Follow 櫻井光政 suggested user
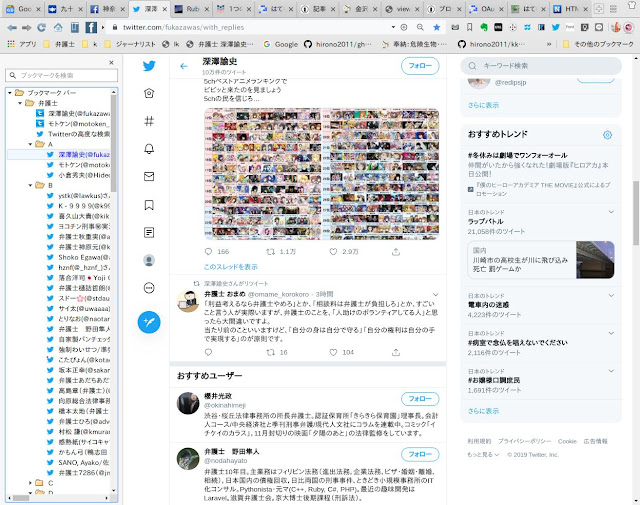The width and height of the screenshot is (640, 505). pyautogui.click(x=420, y=398)
